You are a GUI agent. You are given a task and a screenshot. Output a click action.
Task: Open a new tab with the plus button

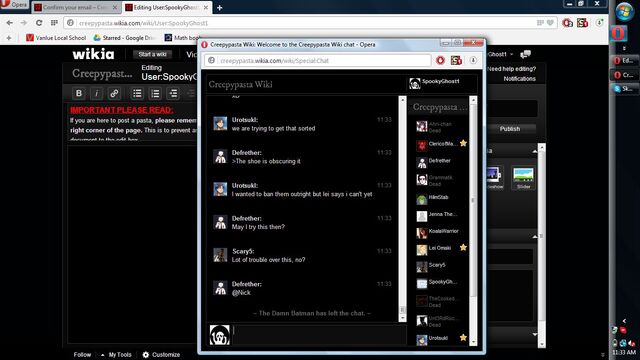(219, 7)
